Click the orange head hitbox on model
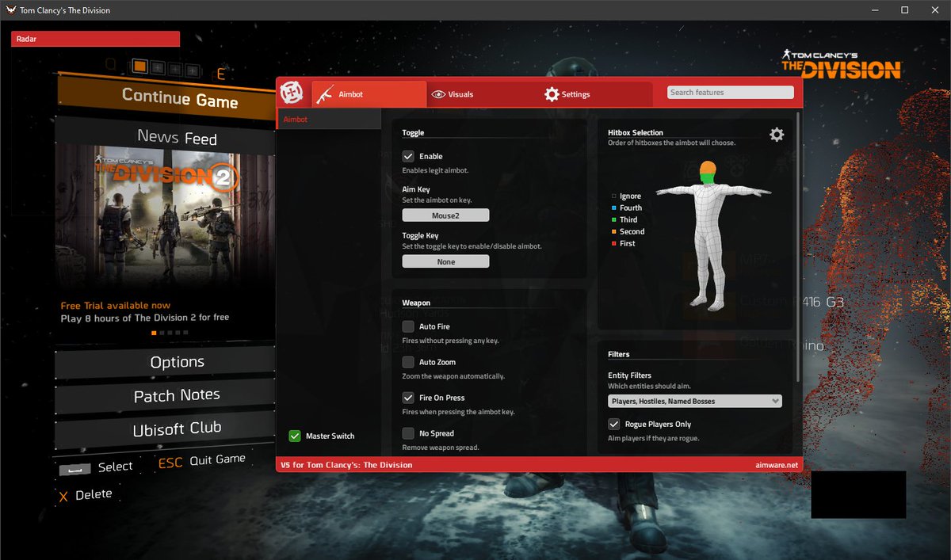Screen dimensions: 951x560 click(x=708, y=167)
